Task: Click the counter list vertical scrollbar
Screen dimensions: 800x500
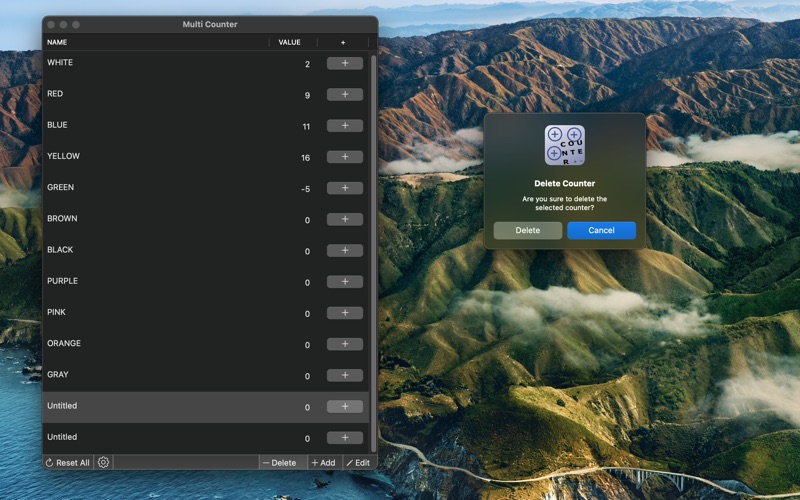Action: [x=374, y=250]
